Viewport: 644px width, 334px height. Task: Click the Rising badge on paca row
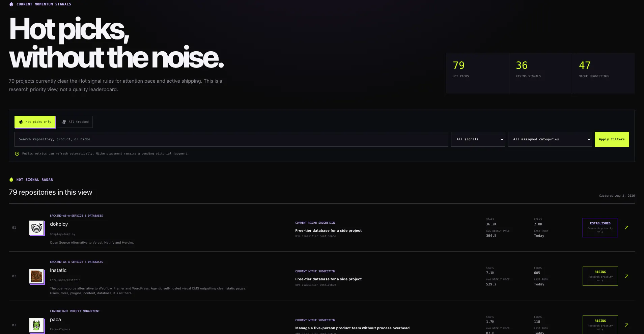[600, 325]
